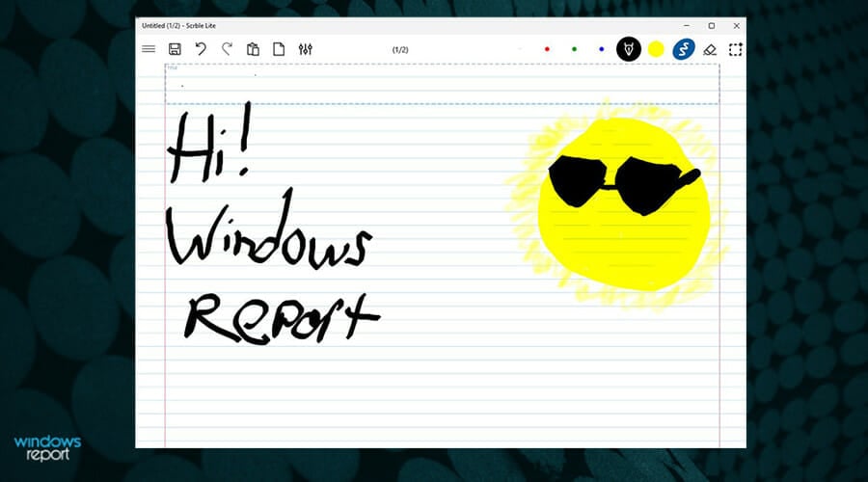Save the note with the floppy disk icon
This screenshot has width=868, height=482.
coord(175,49)
